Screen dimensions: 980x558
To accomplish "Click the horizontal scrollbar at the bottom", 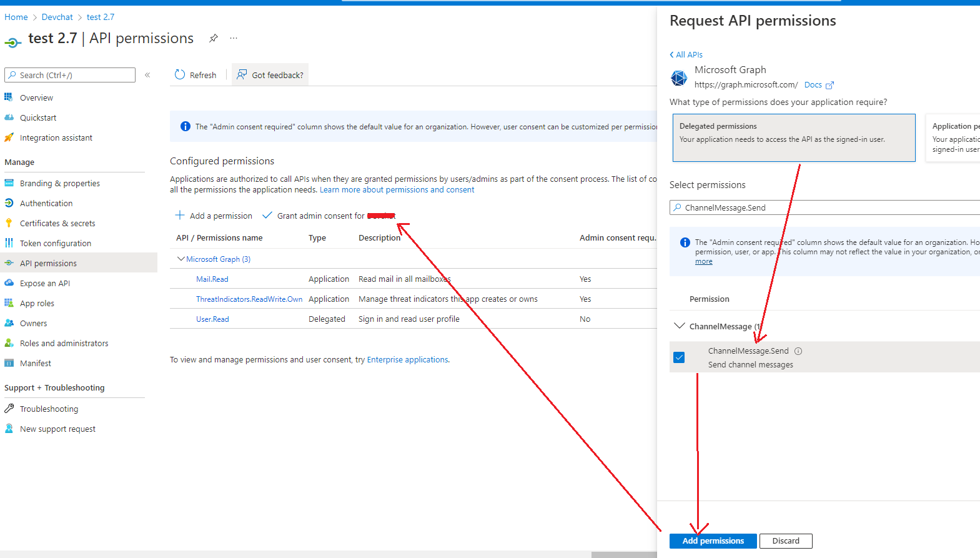I will (x=624, y=554).
